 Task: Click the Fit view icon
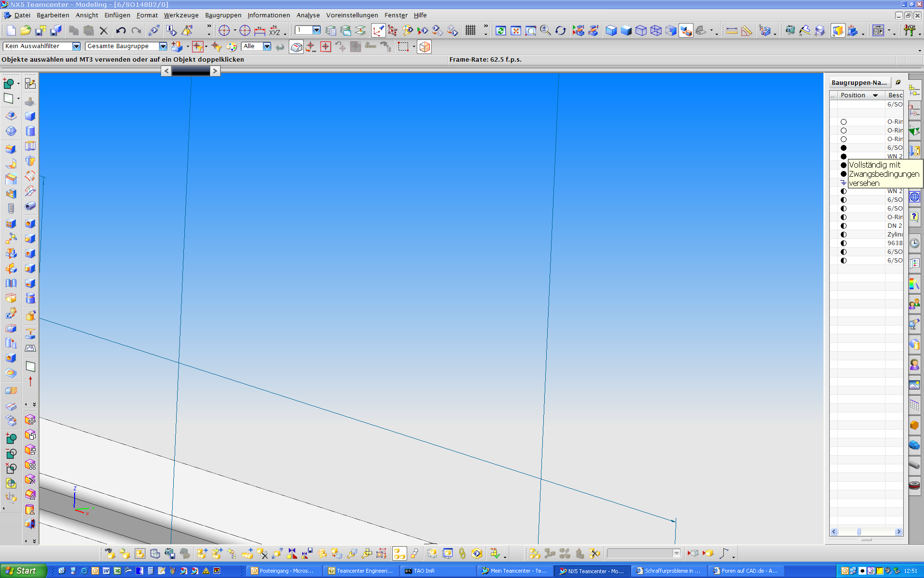(516, 31)
